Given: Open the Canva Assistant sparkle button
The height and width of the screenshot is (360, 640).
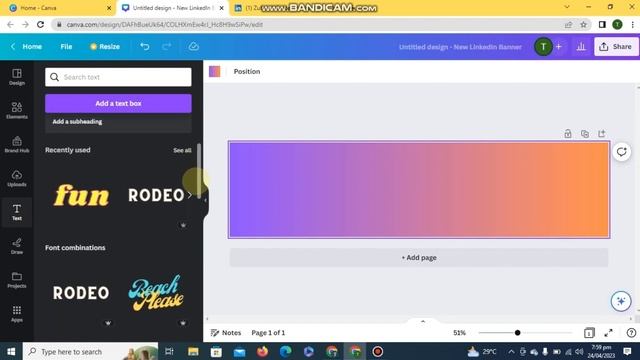Looking at the screenshot, I should click(x=621, y=301).
